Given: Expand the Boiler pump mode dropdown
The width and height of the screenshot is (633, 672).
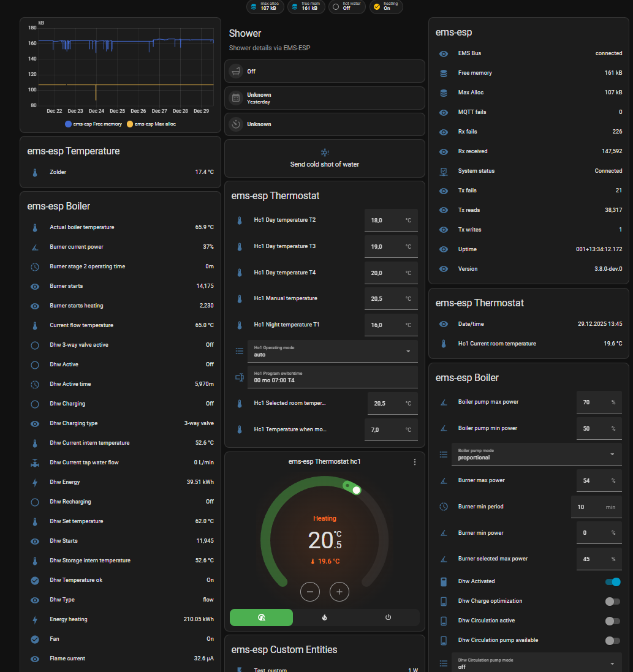Looking at the screenshot, I should (536, 454).
